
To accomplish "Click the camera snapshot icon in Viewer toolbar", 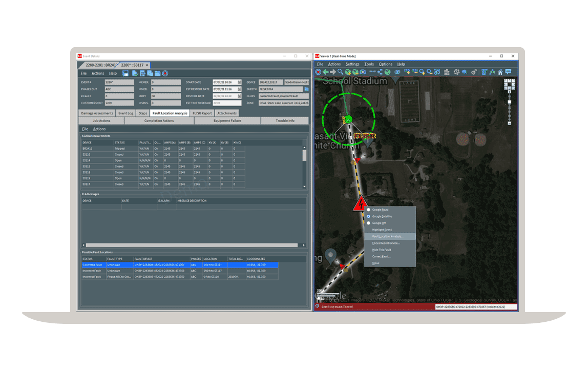I will point(363,72).
